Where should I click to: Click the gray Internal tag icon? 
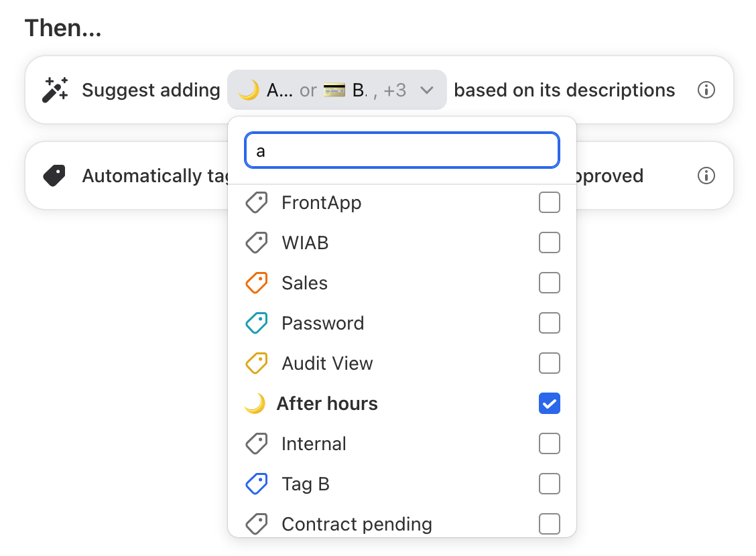pos(256,443)
